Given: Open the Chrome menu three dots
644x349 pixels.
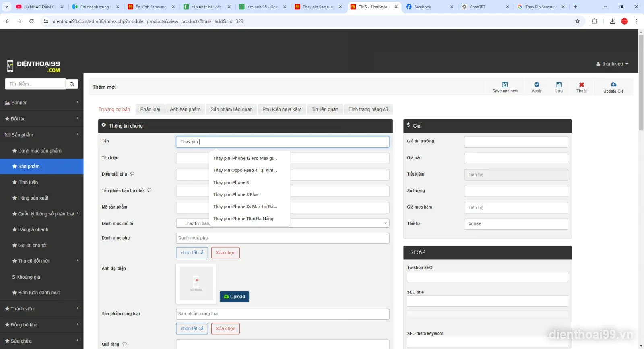Looking at the screenshot, I should pyautogui.click(x=636, y=21).
